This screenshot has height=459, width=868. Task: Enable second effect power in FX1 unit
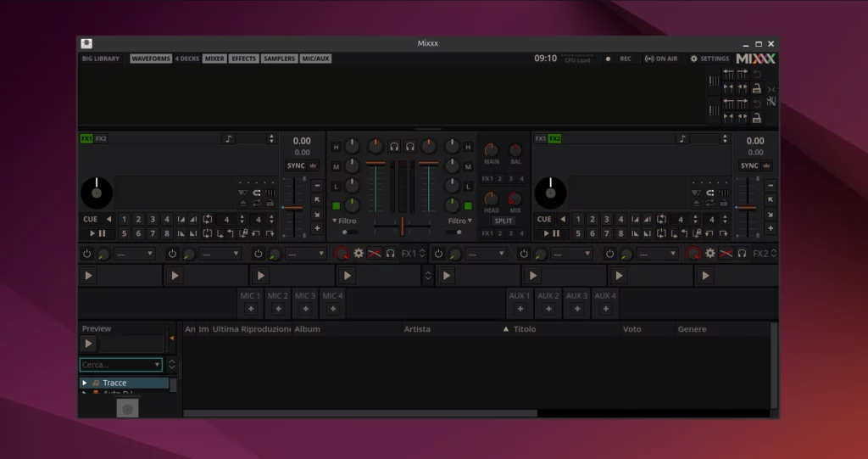172,254
